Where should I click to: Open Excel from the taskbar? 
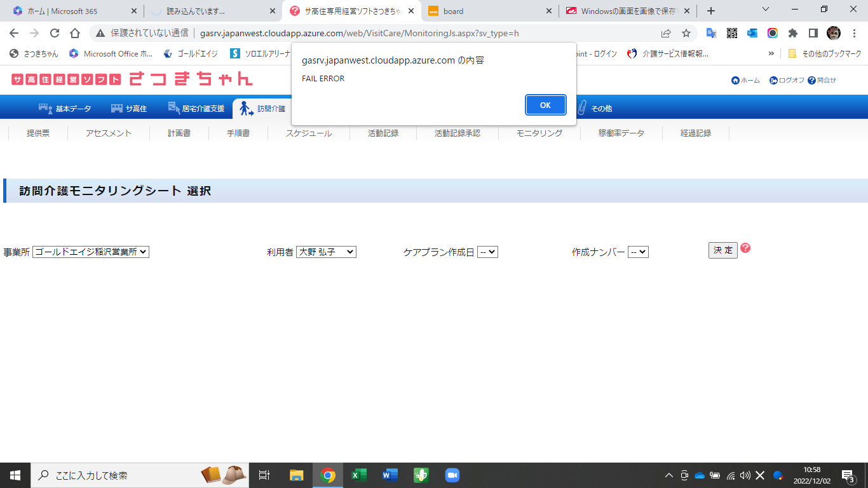(x=359, y=475)
